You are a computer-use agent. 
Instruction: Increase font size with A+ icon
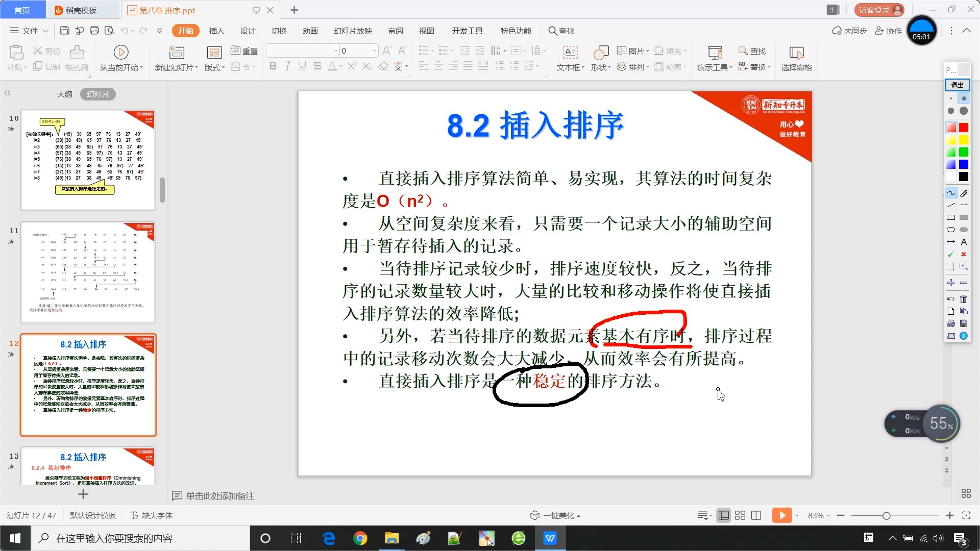[387, 51]
